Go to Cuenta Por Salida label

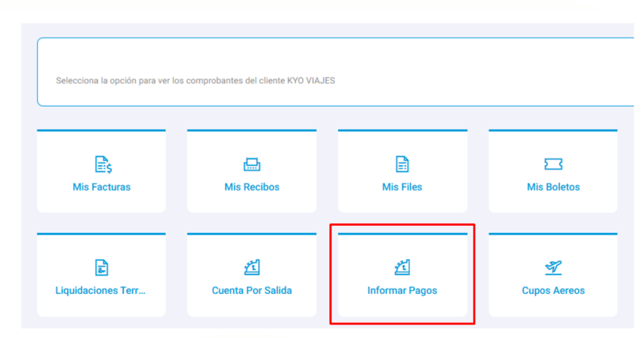tap(252, 291)
